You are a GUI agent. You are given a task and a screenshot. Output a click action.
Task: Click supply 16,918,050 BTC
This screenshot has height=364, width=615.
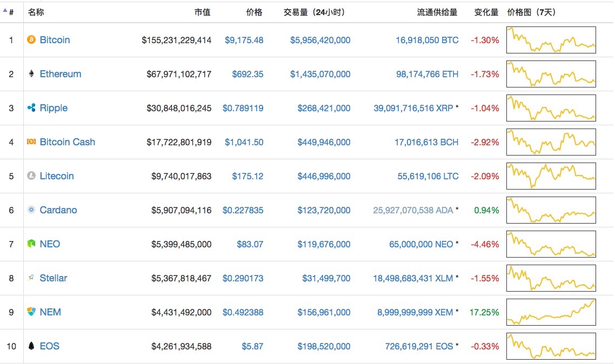coord(427,41)
